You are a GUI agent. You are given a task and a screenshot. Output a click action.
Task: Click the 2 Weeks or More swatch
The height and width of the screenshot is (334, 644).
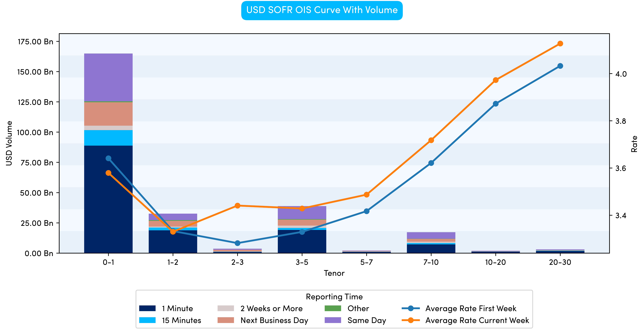226,308
